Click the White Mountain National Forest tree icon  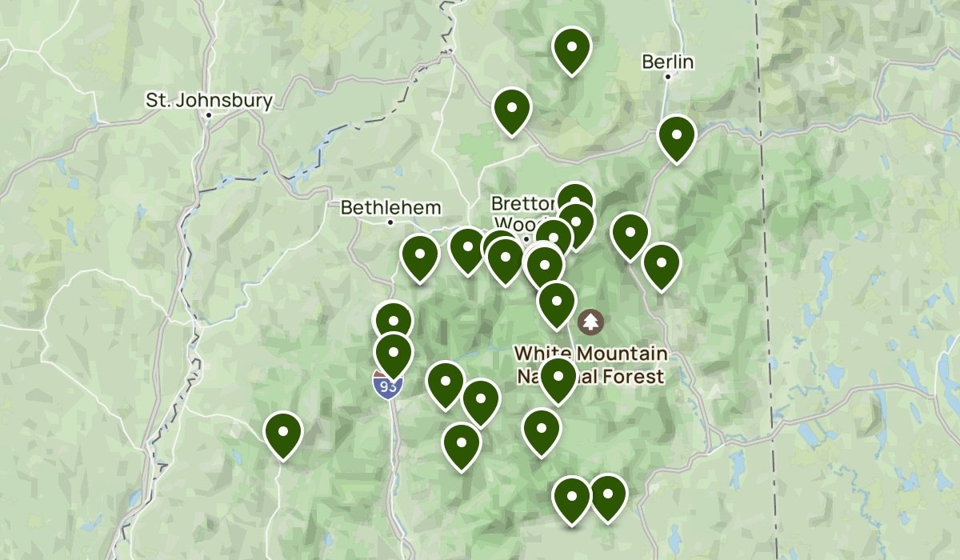point(591,322)
